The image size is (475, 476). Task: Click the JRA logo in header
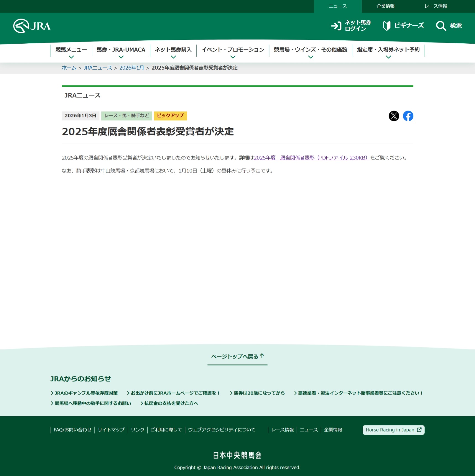point(32,26)
